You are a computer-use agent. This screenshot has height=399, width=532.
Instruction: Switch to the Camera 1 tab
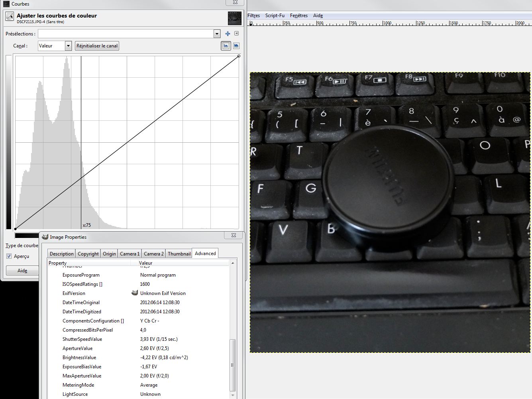(130, 254)
